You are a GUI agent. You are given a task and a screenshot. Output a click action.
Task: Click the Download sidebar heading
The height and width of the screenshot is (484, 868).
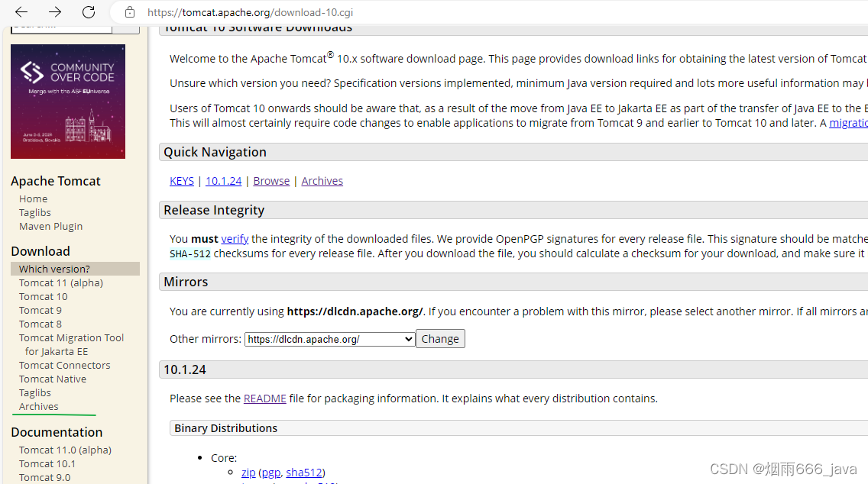click(x=40, y=252)
